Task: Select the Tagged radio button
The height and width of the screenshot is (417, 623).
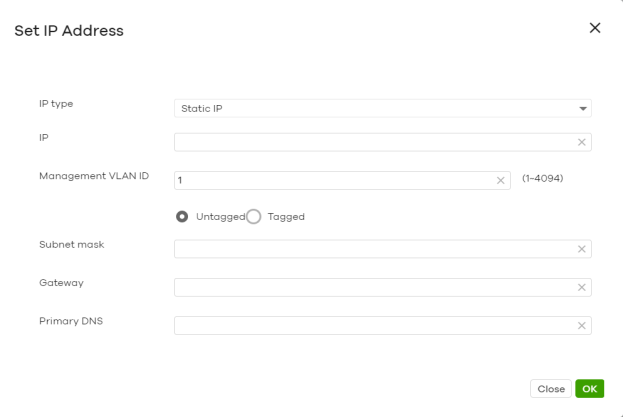Action: click(x=254, y=216)
